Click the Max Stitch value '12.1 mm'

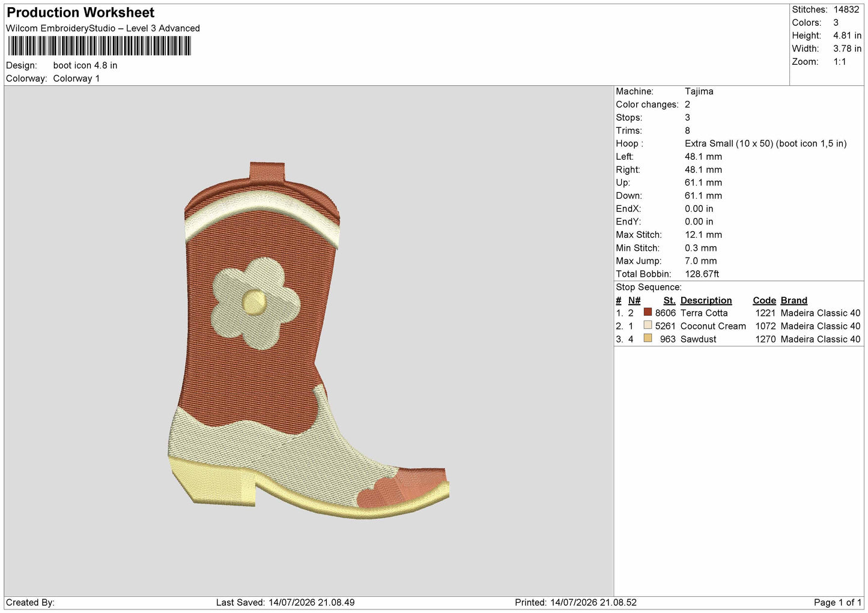point(703,235)
